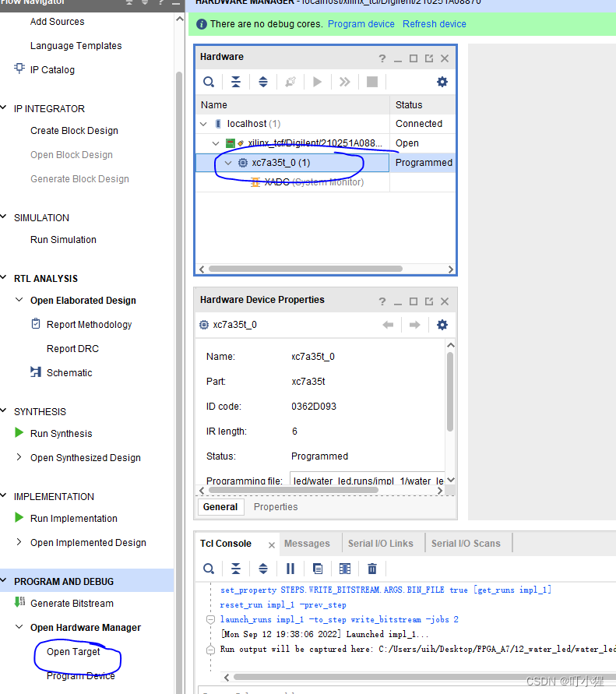
Task: Click the Schematic icon
Action: (x=36, y=372)
